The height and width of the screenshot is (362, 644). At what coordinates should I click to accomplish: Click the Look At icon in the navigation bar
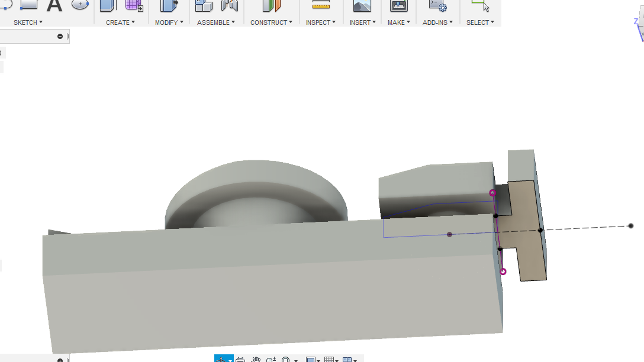tap(240, 360)
